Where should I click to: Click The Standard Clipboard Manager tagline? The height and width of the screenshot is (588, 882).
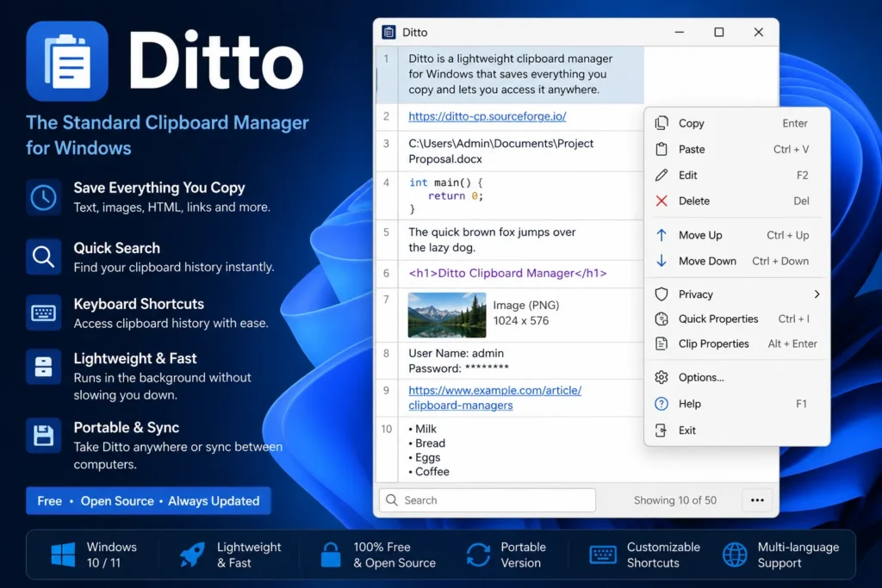pos(167,135)
